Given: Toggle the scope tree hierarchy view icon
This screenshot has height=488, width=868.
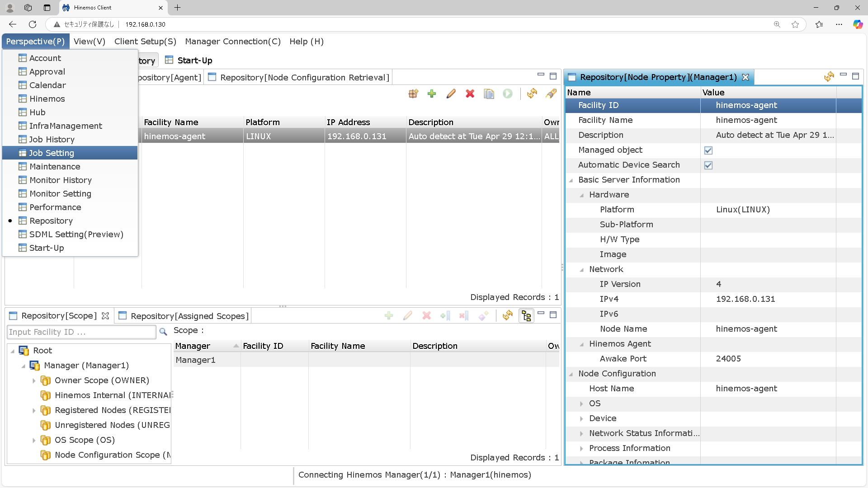Looking at the screenshot, I should [526, 315].
